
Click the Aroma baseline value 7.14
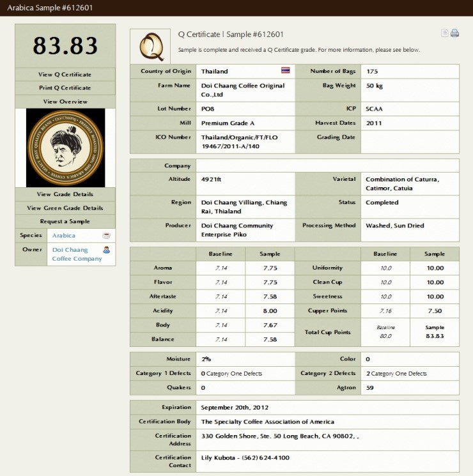pyautogui.click(x=221, y=268)
